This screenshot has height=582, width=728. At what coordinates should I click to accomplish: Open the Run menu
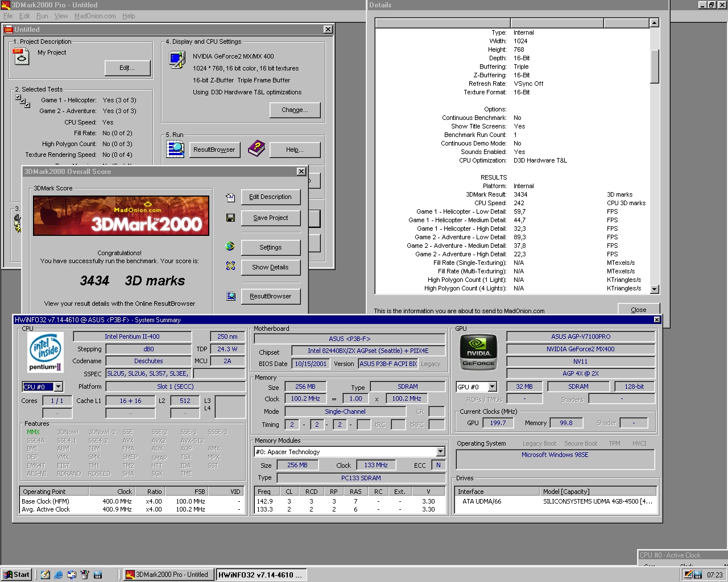(x=42, y=16)
